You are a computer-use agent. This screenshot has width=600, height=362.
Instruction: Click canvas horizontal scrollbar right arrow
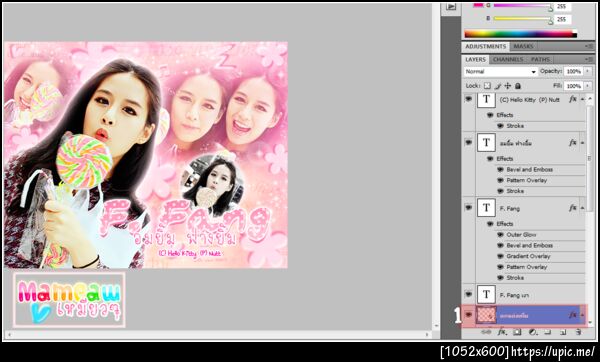pyautogui.click(x=427, y=334)
